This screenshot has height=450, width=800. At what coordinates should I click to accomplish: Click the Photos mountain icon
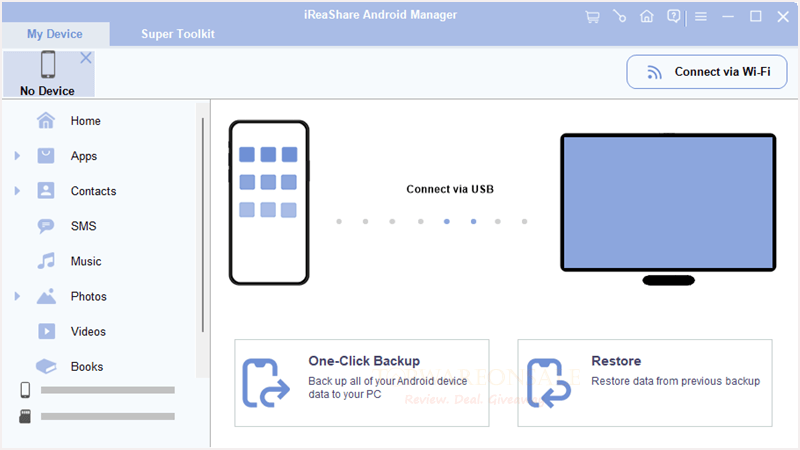pyautogui.click(x=46, y=296)
